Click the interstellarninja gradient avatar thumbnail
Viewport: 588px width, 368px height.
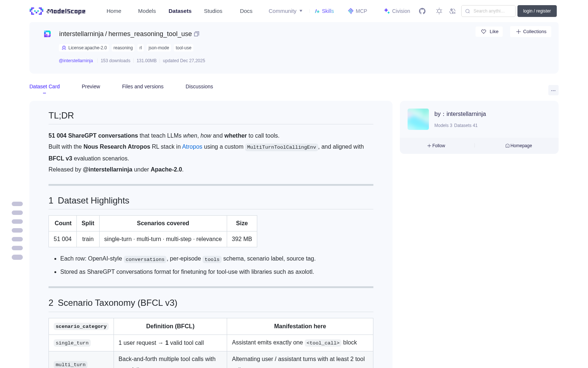click(x=418, y=119)
